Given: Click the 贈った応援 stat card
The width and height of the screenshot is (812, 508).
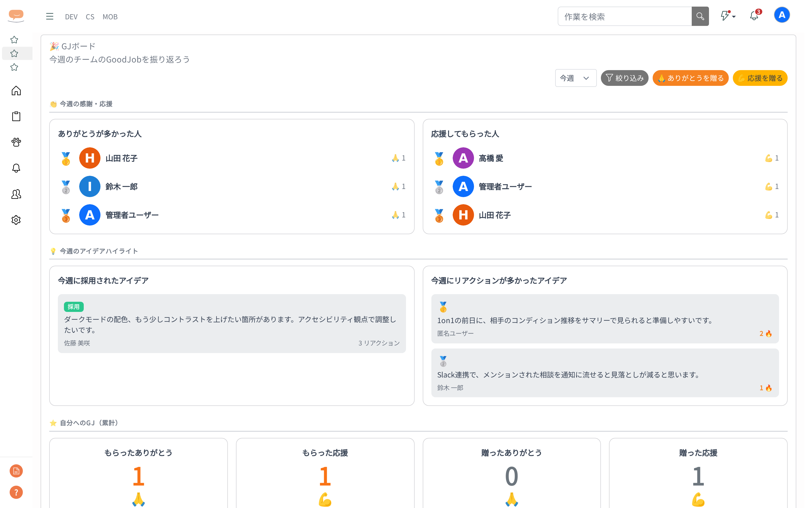Looking at the screenshot, I should pos(698,473).
